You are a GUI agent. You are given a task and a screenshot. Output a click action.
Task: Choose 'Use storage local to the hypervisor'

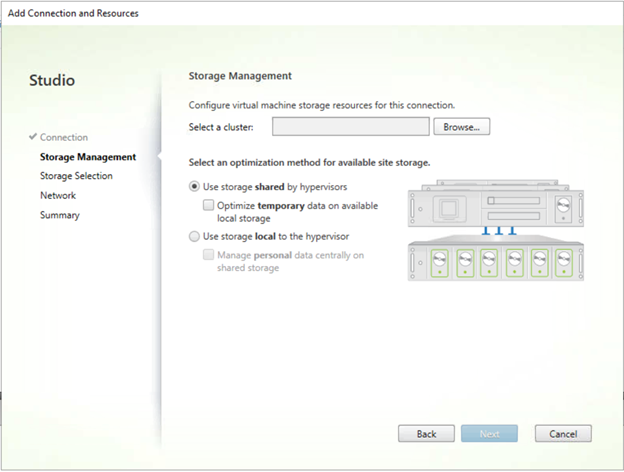point(194,236)
